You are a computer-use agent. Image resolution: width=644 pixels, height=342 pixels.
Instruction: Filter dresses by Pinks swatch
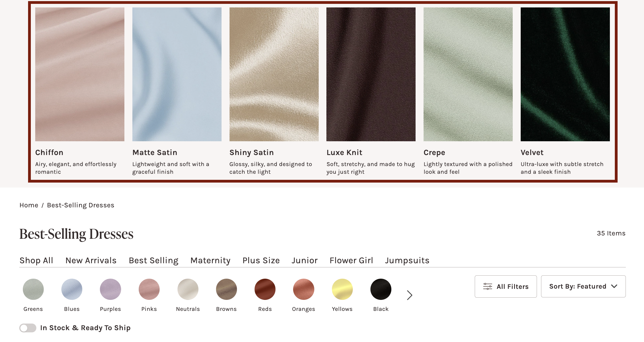coord(149,289)
